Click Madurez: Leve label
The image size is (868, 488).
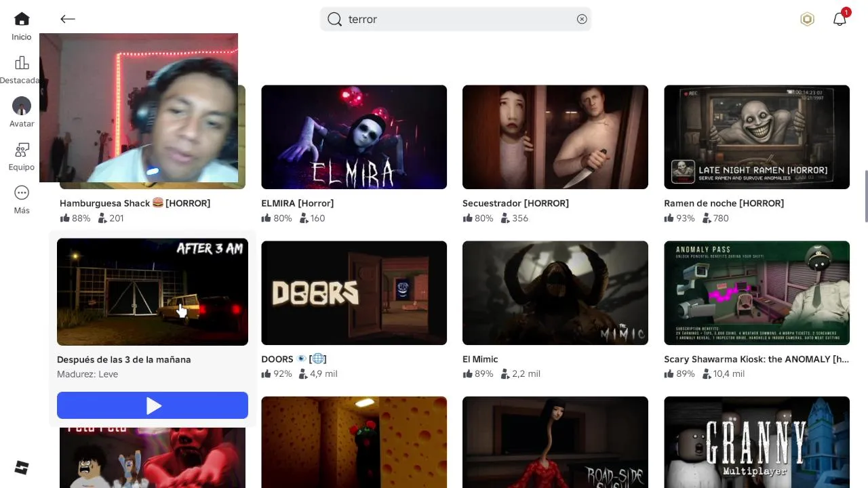(x=87, y=374)
